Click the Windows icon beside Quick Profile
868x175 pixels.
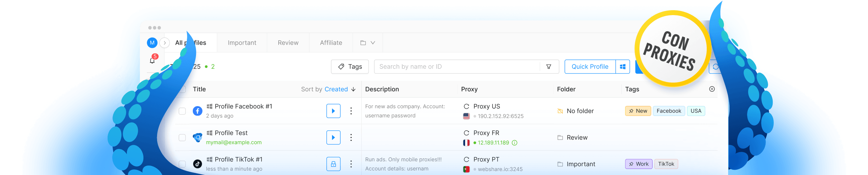pyautogui.click(x=623, y=67)
